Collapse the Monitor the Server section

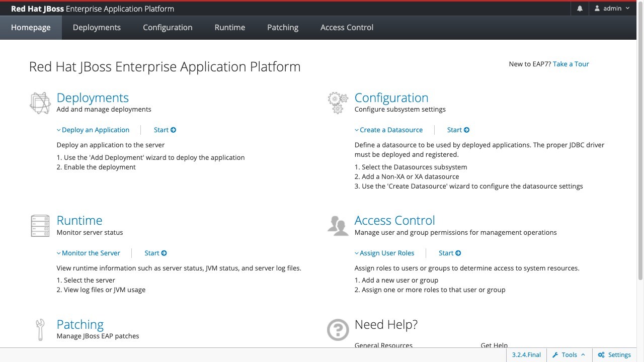pos(89,253)
